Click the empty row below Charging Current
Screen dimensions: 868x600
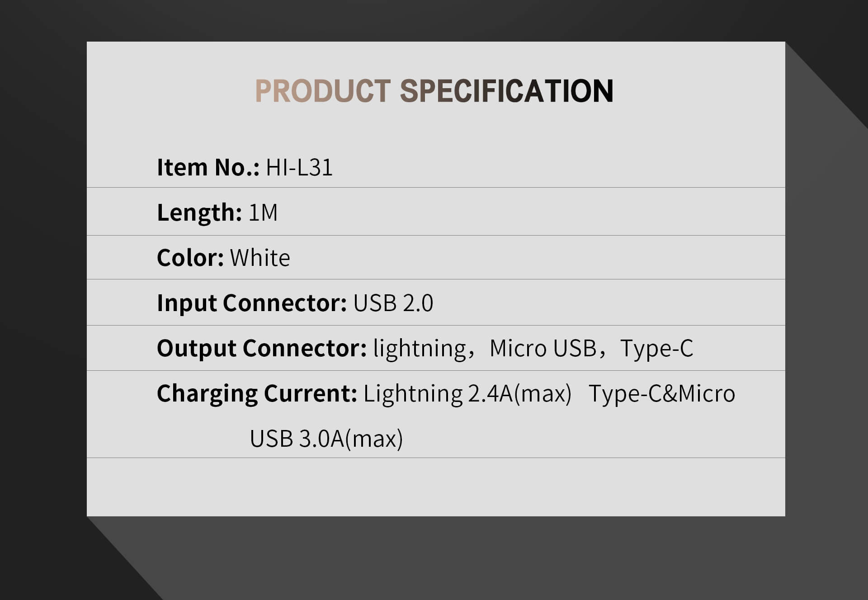coord(436,487)
